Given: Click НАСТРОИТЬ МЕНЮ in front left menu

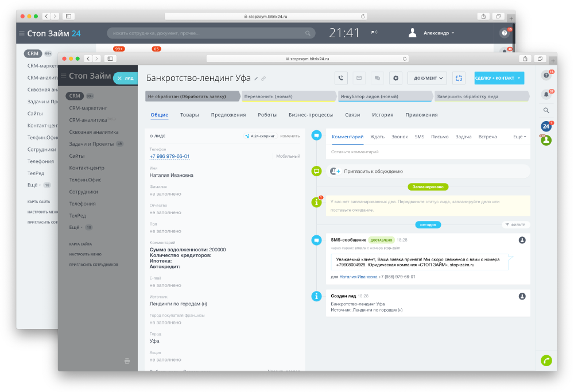Looking at the screenshot, I should [86, 254].
